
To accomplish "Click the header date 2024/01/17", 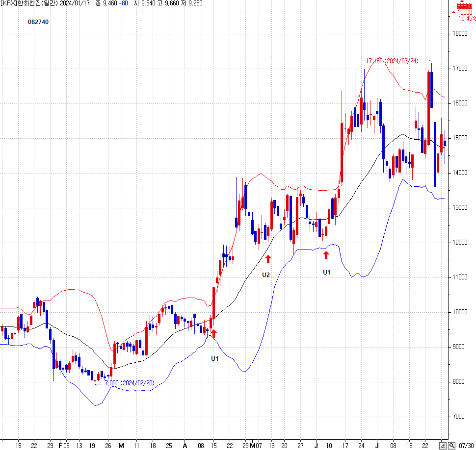I will coord(75,3).
